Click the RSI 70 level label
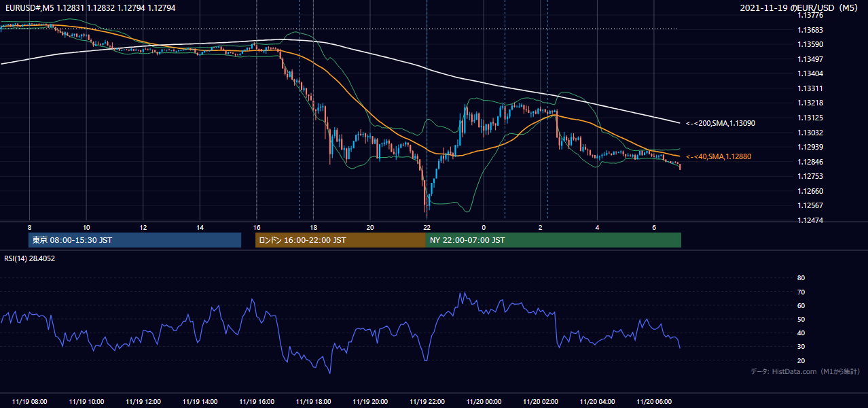The width and height of the screenshot is (868, 408). click(801, 292)
